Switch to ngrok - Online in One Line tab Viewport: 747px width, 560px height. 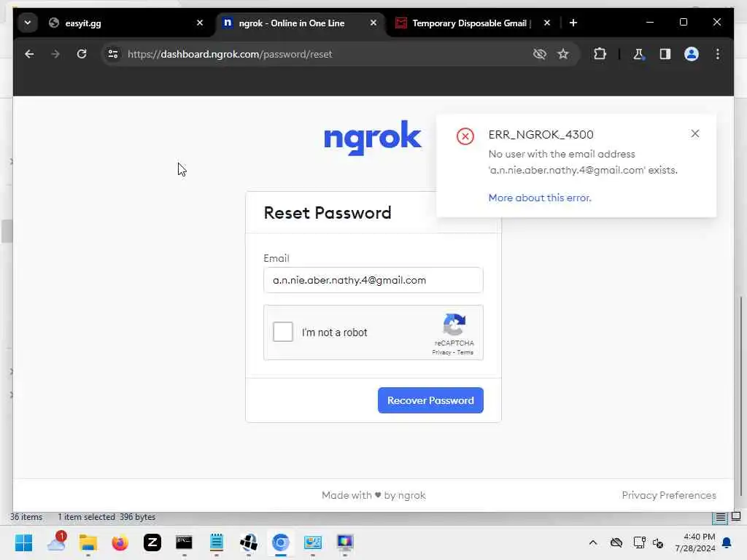[x=300, y=23]
